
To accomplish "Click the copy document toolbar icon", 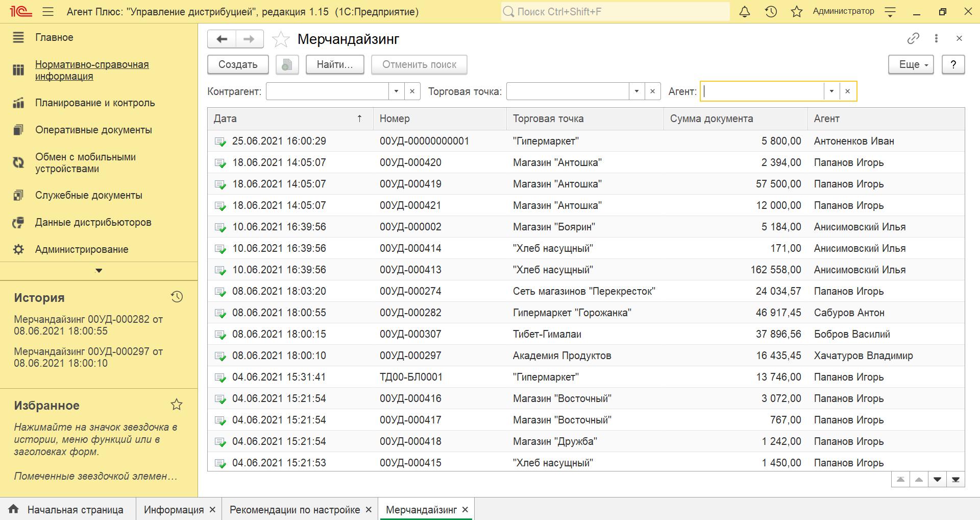I will [x=287, y=65].
